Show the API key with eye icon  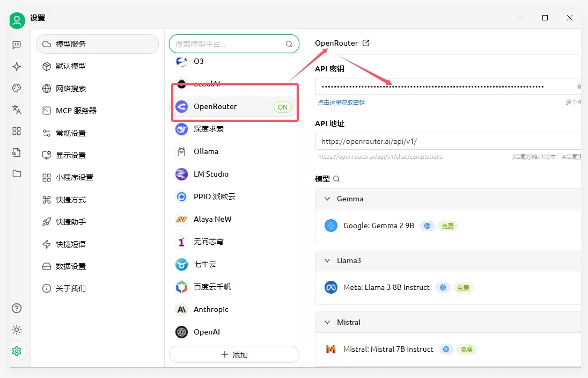[579, 86]
